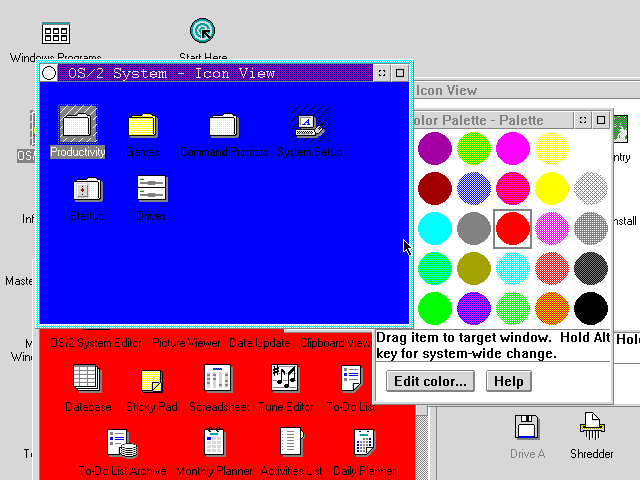The height and width of the screenshot is (480, 640).
Task: Select the Drive A icon
Action: pyautogui.click(x=527, y=427)
